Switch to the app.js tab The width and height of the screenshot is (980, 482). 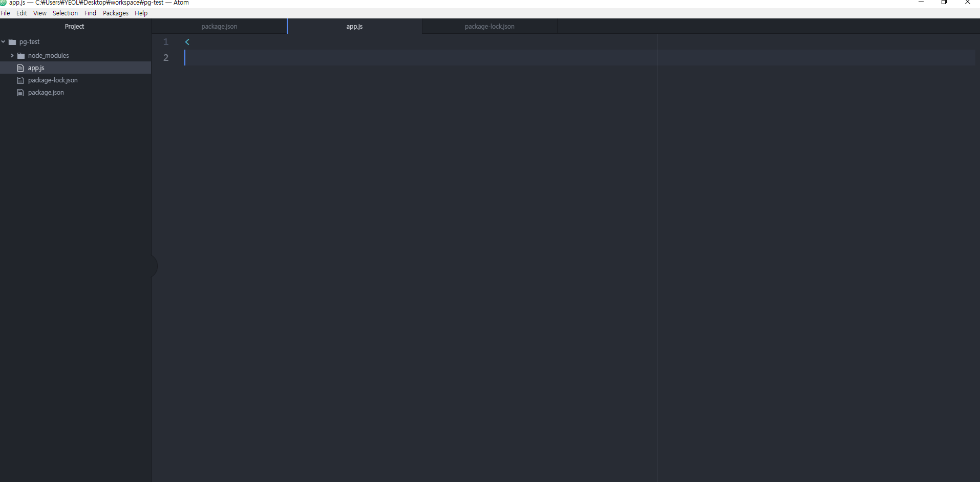click(x=354, y=27)
